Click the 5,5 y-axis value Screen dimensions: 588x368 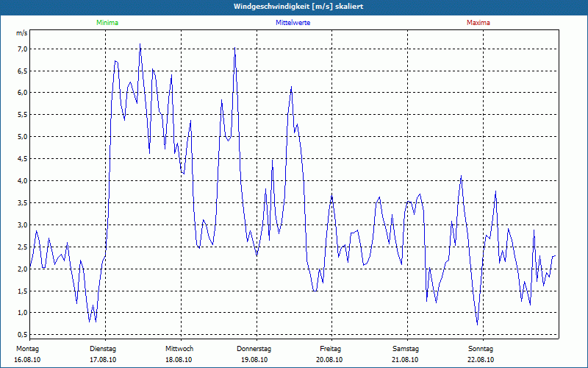click(22, 115)
